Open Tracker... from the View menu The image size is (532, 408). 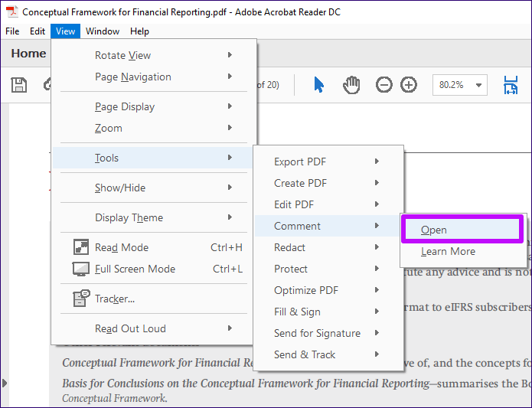(x=152, y=299)
